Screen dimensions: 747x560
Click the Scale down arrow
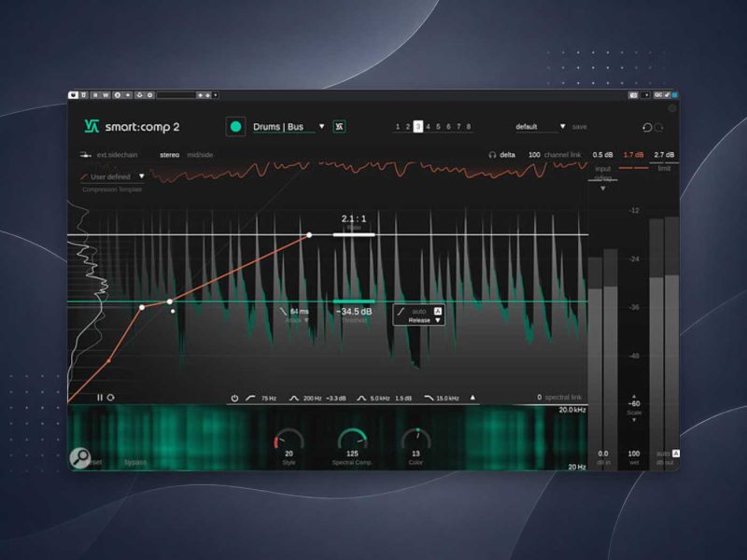[634, 420]
